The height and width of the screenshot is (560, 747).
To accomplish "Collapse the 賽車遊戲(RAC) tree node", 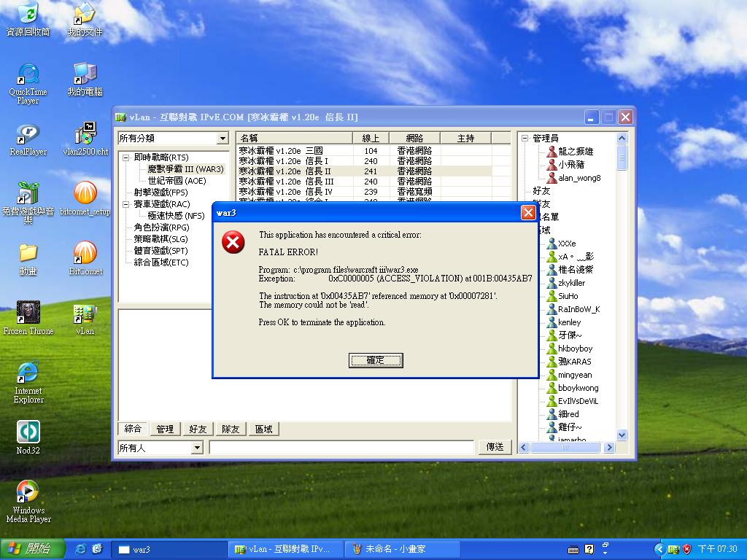I will click(125, 204).
